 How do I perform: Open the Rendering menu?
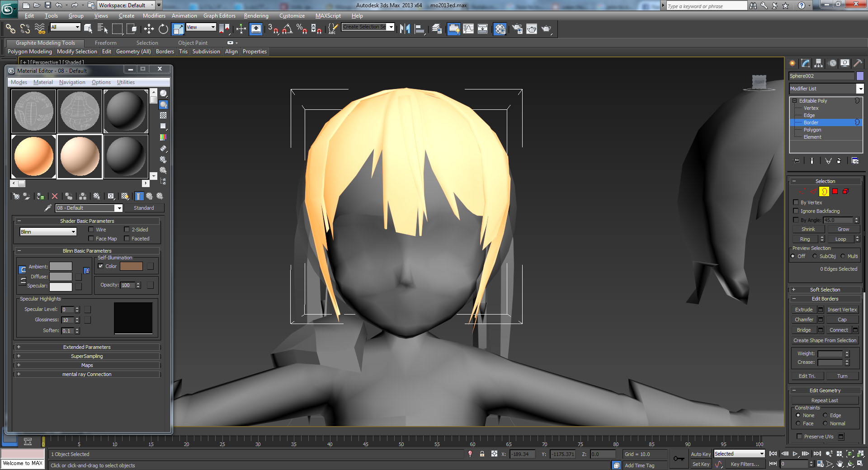[256, 16]
